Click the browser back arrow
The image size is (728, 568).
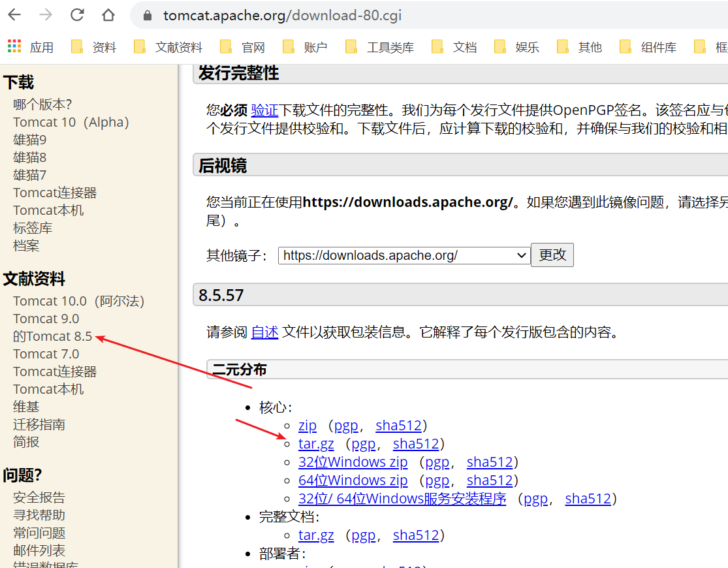click(14, 15)
